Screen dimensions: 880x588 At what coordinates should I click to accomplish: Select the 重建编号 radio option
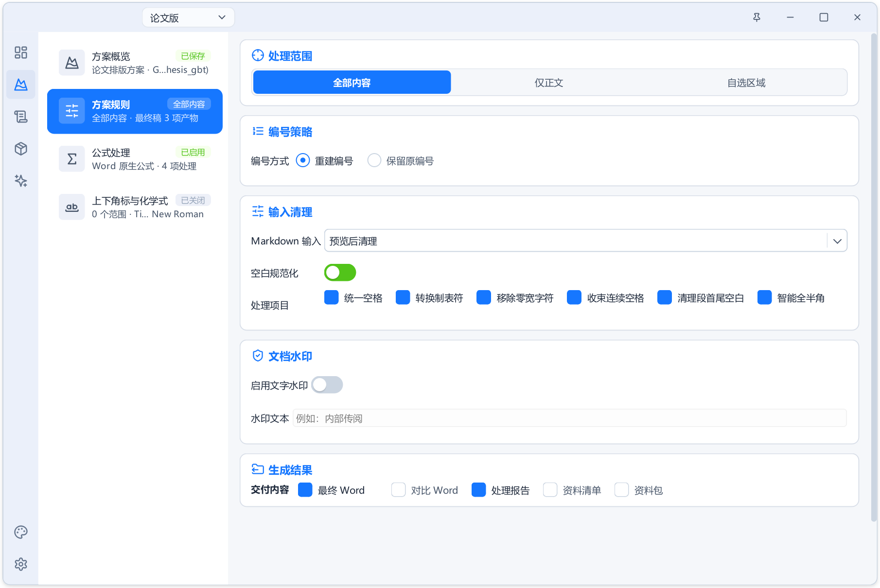tap(303, 160)
